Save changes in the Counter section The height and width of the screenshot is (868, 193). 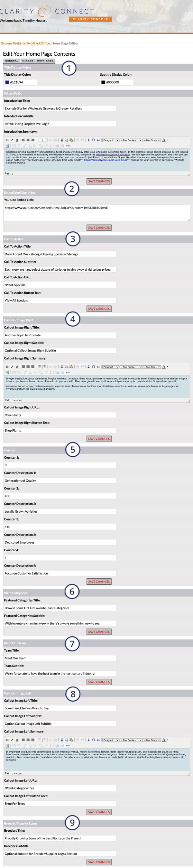tap(99, 581)
